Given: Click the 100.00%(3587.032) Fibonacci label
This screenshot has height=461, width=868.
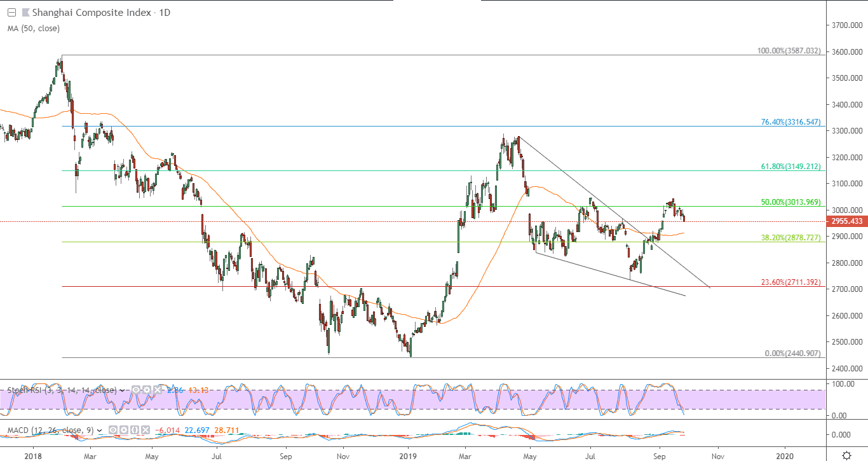Looking at the screenshot, I should tap(790, 51).
